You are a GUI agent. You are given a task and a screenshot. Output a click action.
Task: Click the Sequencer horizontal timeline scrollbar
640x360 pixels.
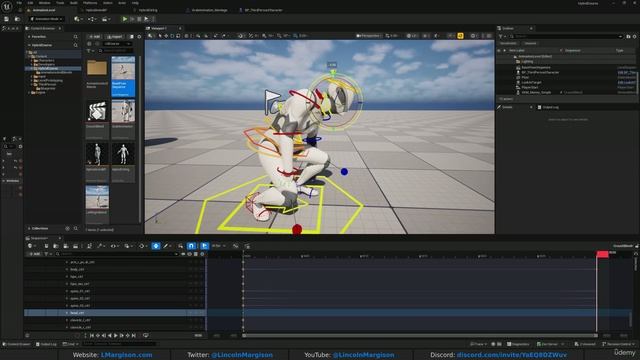[x=420, y=336]
